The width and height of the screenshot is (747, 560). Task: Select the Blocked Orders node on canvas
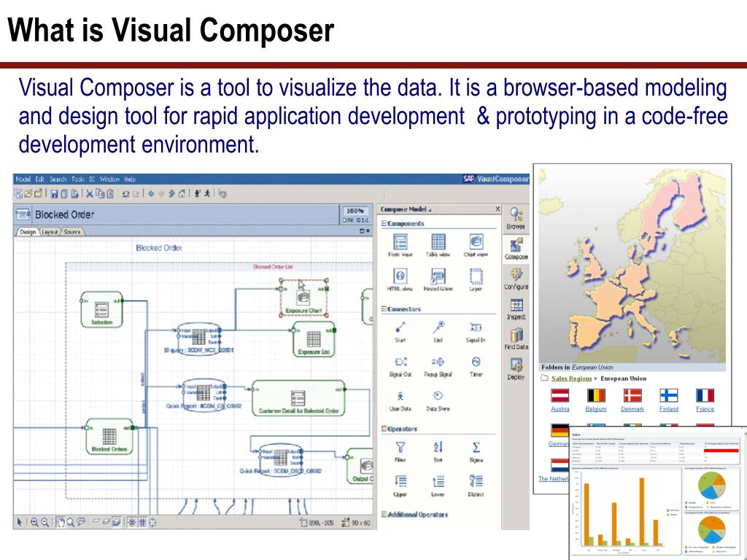point(109,437)
